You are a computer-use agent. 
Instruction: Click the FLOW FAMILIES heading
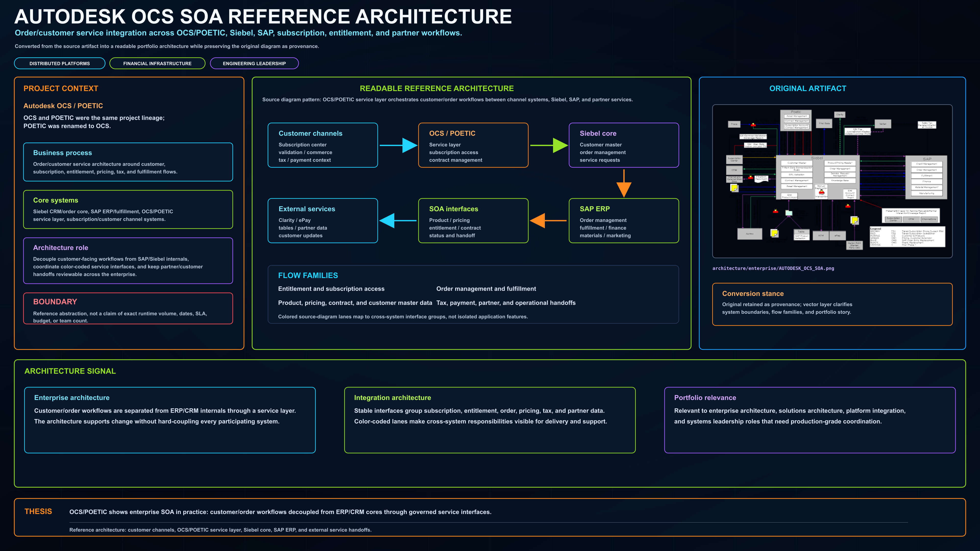[x=308, y=276]
